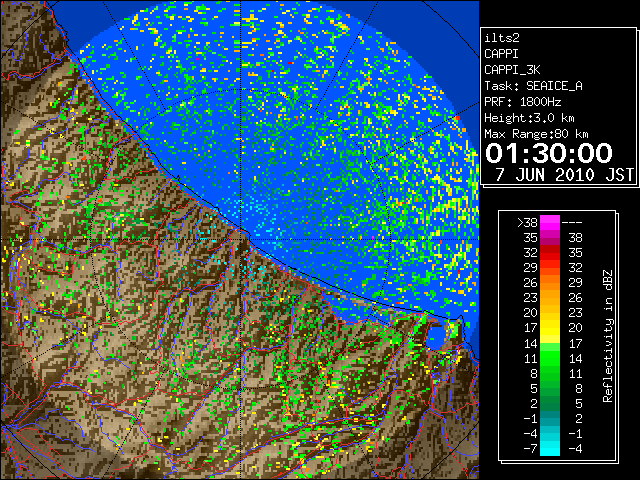Click the magenta >38 dBZ swatch

[x=550, y=222]
